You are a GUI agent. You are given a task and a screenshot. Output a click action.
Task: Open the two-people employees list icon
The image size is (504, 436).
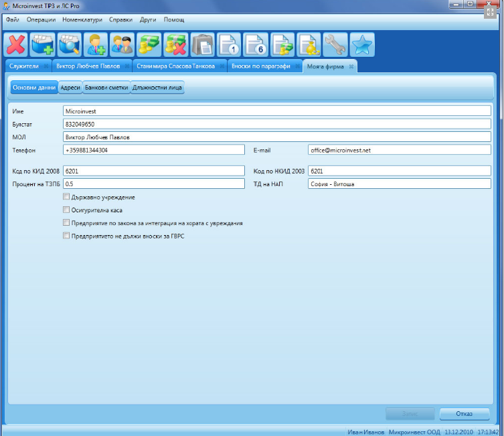[x=122, y=45]
